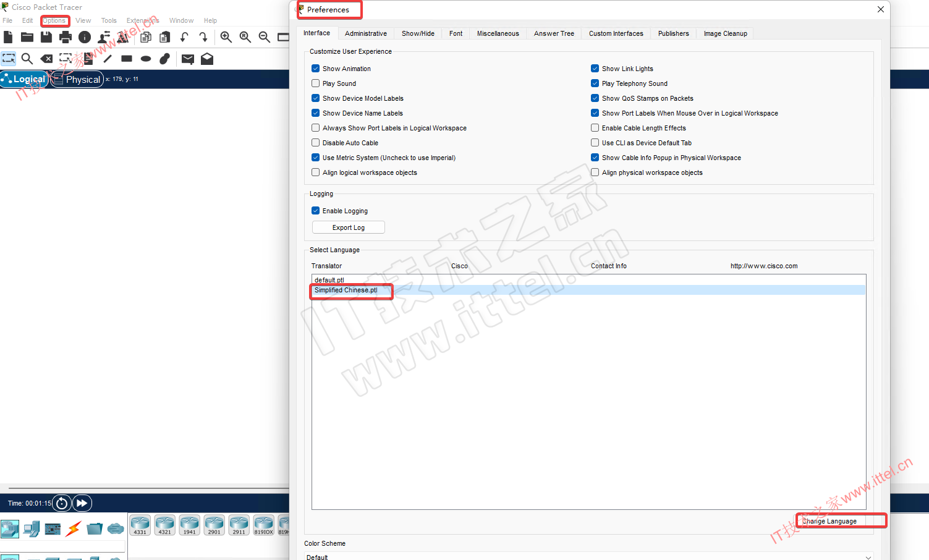
Task: Open Network Information via the info icon
Action: pyautogui.click(x=85, y=37)
